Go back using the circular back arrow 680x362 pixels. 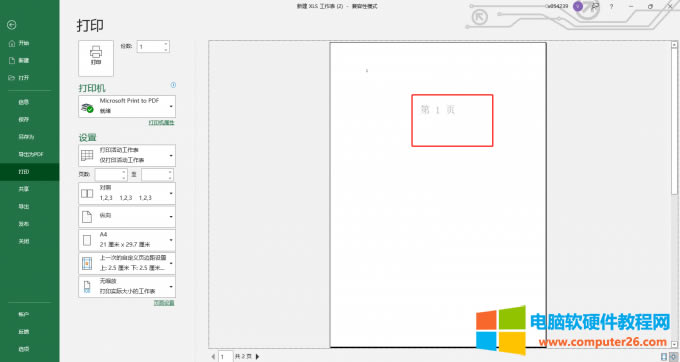click(12, 25)
